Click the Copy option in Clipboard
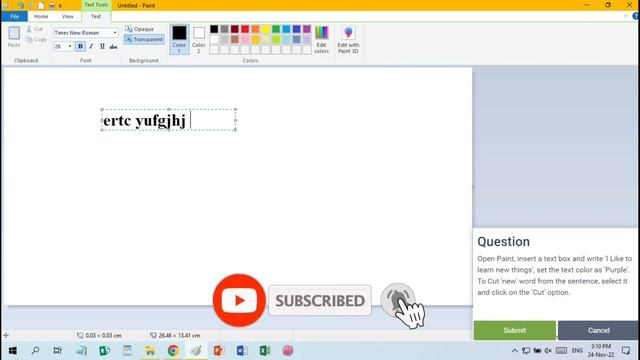The image size is (640, 360). coord(36,40)
